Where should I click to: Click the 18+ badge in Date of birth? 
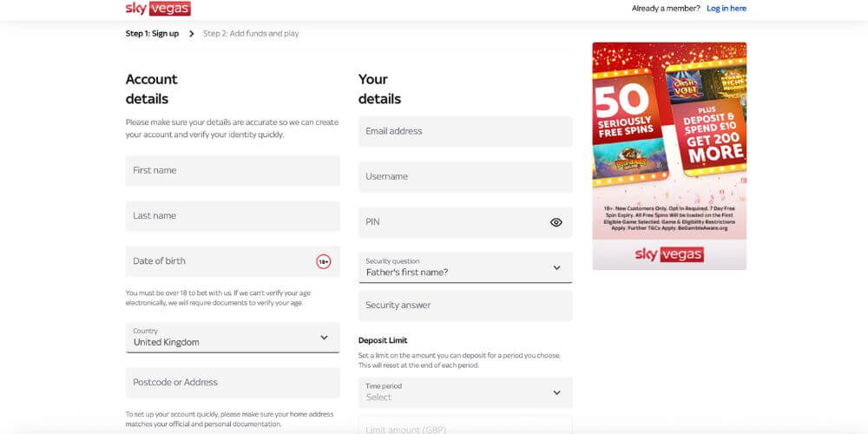click(323, 261)
